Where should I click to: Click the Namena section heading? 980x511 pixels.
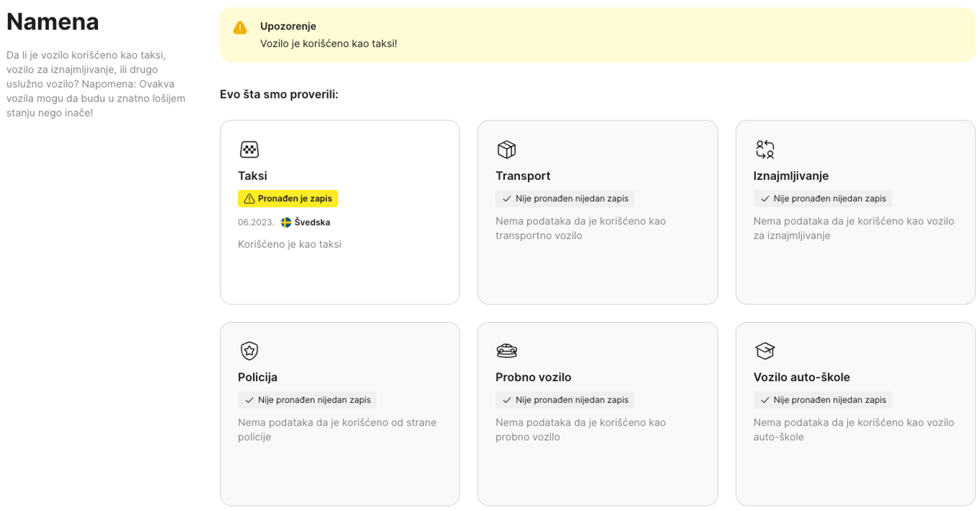53,22
